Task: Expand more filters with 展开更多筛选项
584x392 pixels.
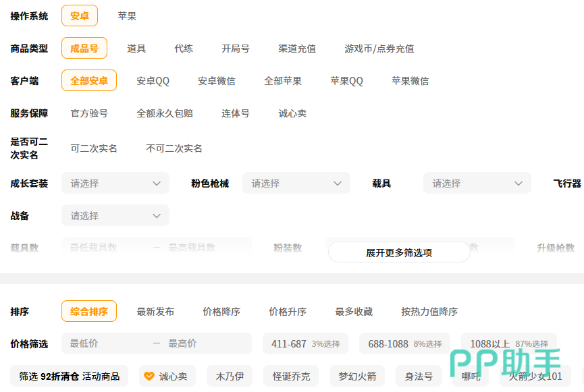Action: click(x=399, y=252)
